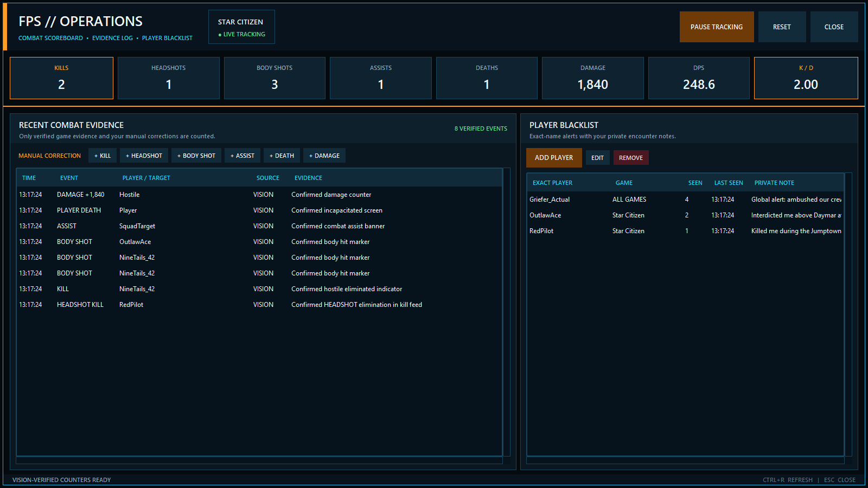The width and height of the screenshot is (868, 488).
Task: Add a manual Damage correction
Action: pos(324,156)
